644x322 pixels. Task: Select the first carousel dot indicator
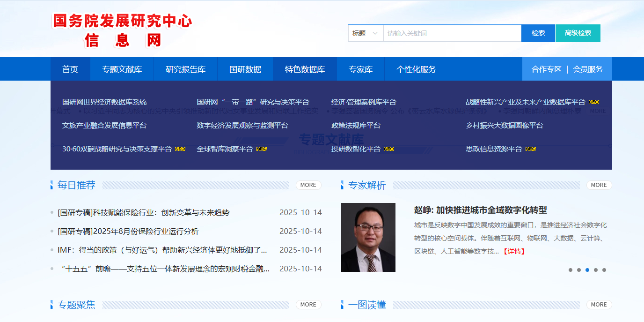(x=570, y=270)
